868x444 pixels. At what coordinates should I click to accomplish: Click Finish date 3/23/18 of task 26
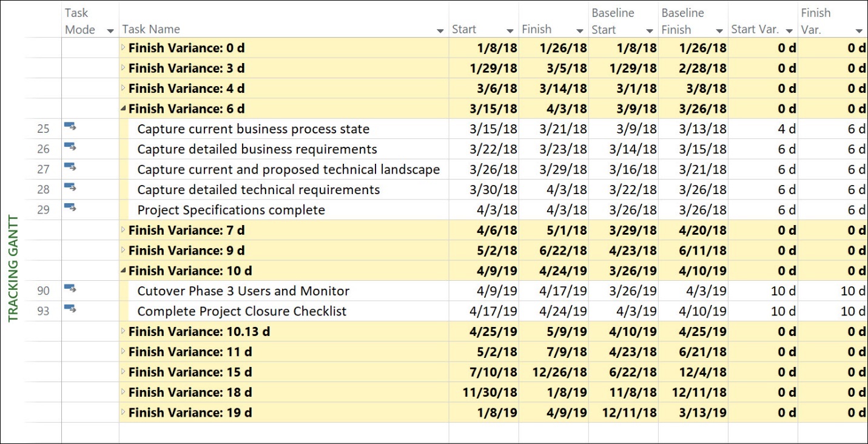coord(563,149)
